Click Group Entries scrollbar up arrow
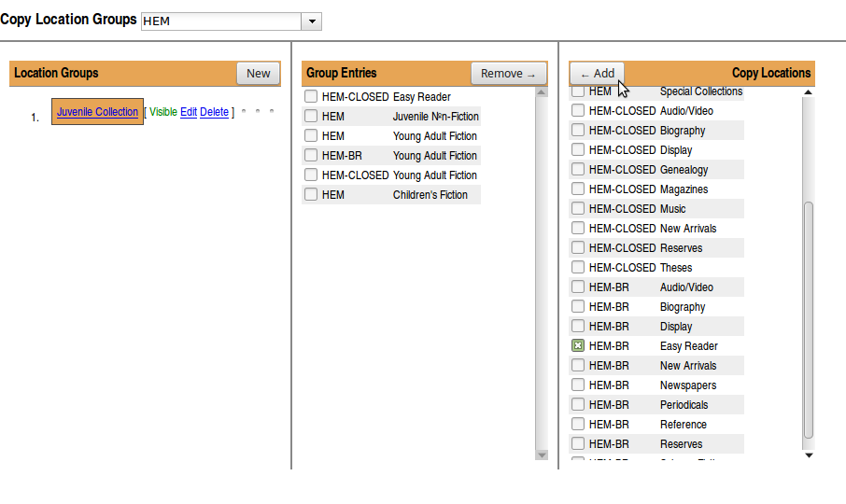Screen dimensions: 846x504 click(542, 92)
